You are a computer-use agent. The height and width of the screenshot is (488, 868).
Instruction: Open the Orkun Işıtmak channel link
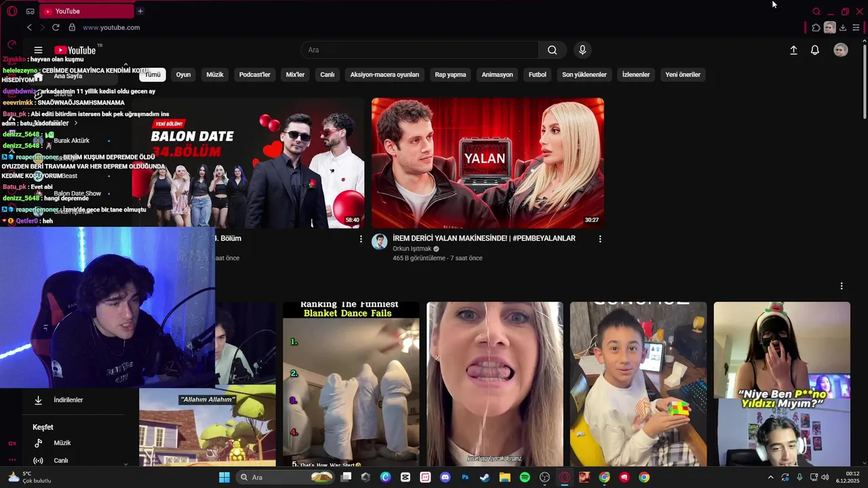(412, 249)
